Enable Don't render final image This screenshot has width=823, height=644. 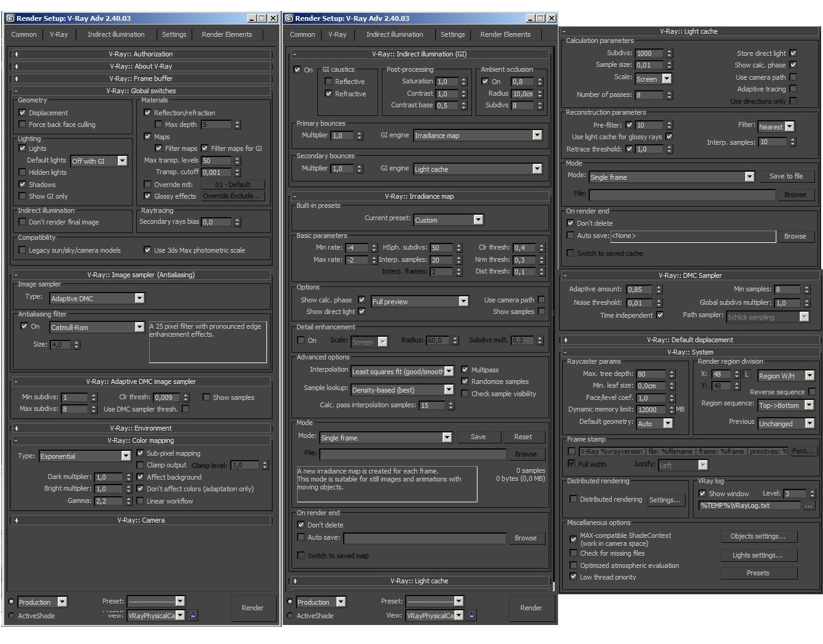point(23,222)
